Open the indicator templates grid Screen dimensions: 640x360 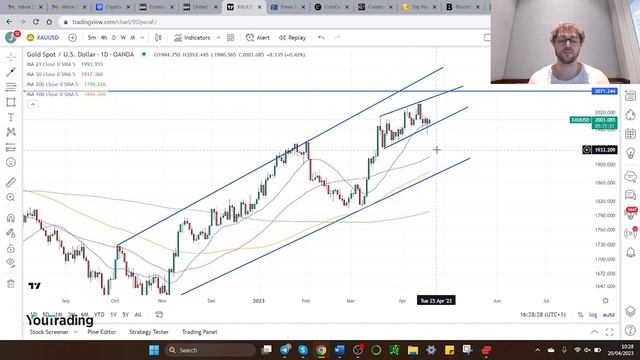pos(231,38)
